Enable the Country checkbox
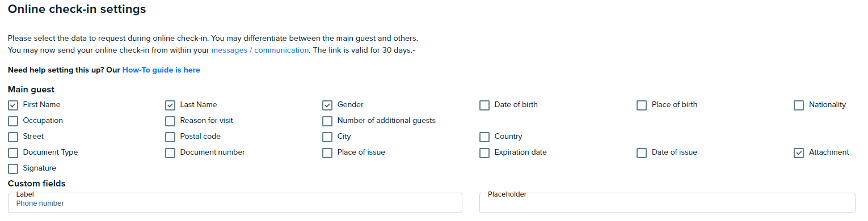Image resolution: width=868 pixels, height=221 pixels. tap(484, 137)
